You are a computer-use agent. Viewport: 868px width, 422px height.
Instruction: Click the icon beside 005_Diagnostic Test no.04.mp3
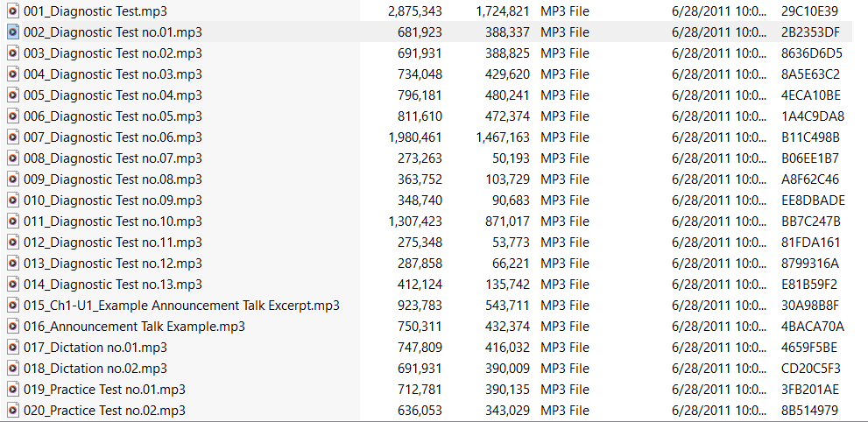click(13, 95)
